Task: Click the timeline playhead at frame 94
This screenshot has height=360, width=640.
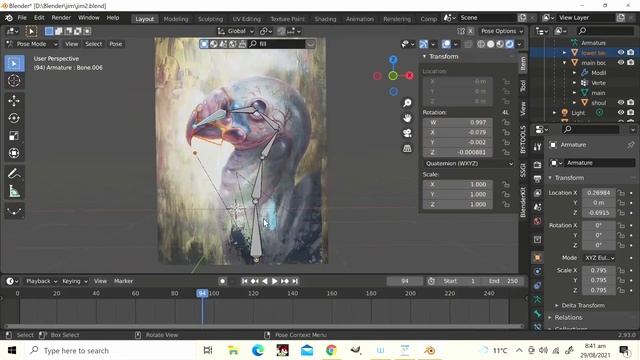Action: coord(202,293)
